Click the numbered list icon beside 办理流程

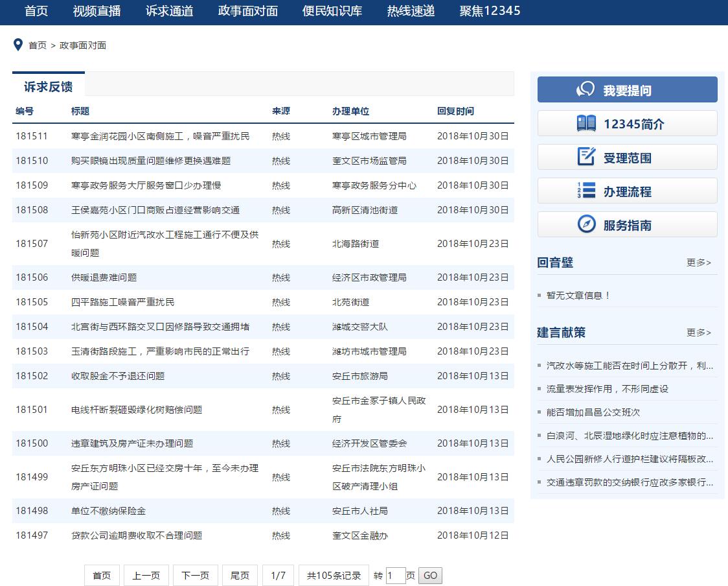[x=586, y=191]
